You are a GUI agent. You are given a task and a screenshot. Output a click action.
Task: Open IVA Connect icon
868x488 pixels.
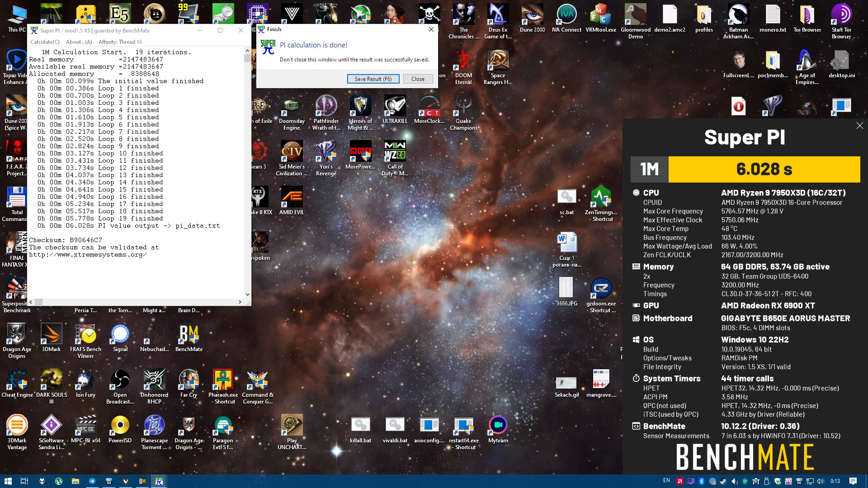[x=567, y=19]
